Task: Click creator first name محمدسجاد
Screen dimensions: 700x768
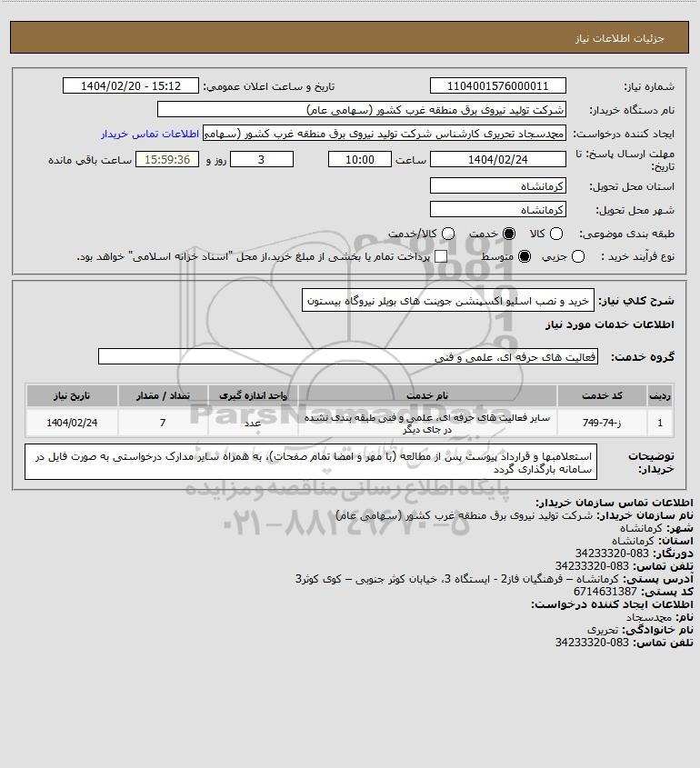Action: [x=649, y=616]
